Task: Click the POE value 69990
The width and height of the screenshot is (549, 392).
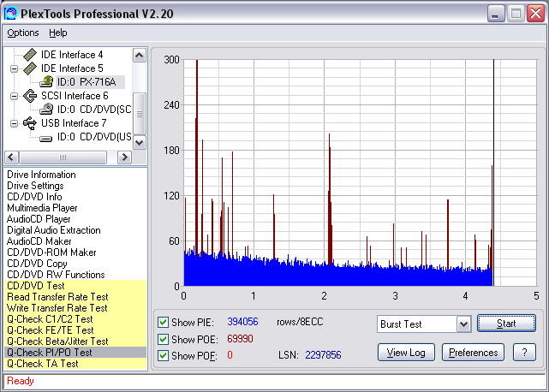Action: 240,339
